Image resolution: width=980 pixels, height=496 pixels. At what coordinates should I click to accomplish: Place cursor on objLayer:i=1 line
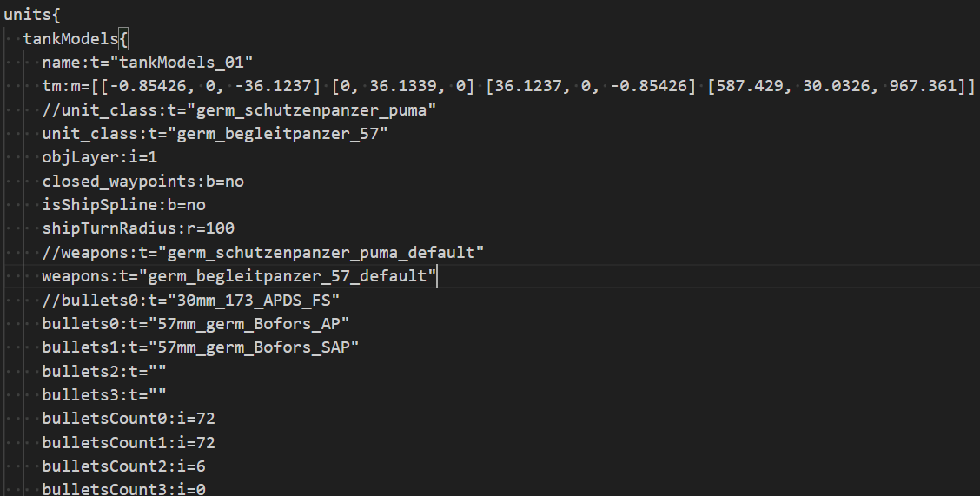click(x=99, y=158)
